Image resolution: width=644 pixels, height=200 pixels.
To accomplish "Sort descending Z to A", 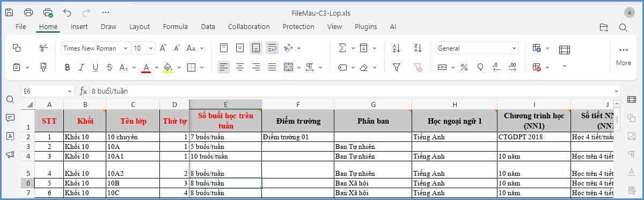I will tap(418, 48).
